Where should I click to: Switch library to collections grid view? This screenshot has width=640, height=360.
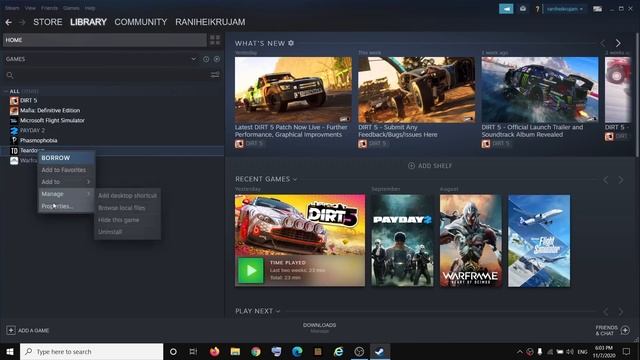(x=215, y=40)
